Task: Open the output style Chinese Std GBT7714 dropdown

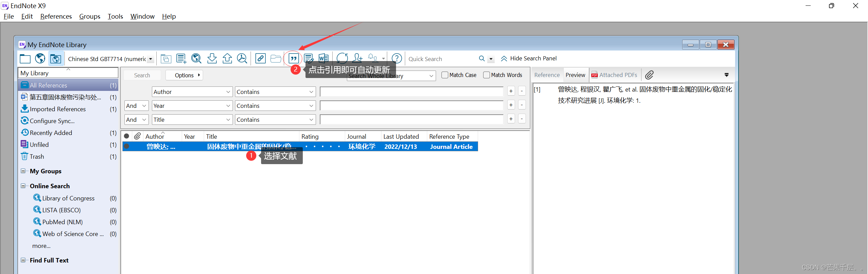Action: (151, 59)
